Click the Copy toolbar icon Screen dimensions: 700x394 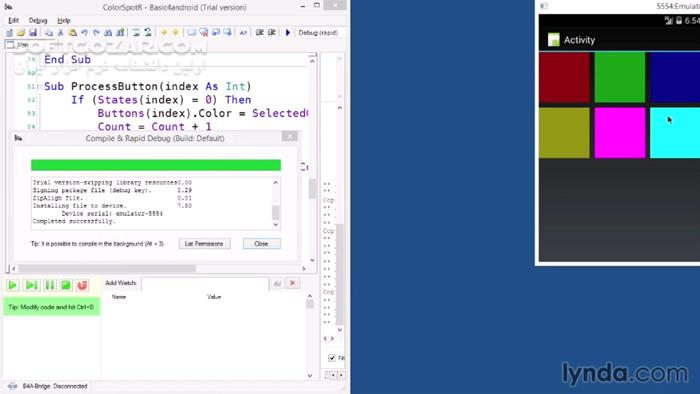[49, 33]
